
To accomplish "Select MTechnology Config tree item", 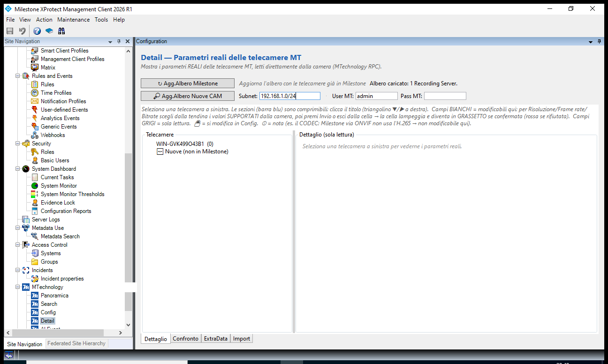I will [x=48, y=312].
